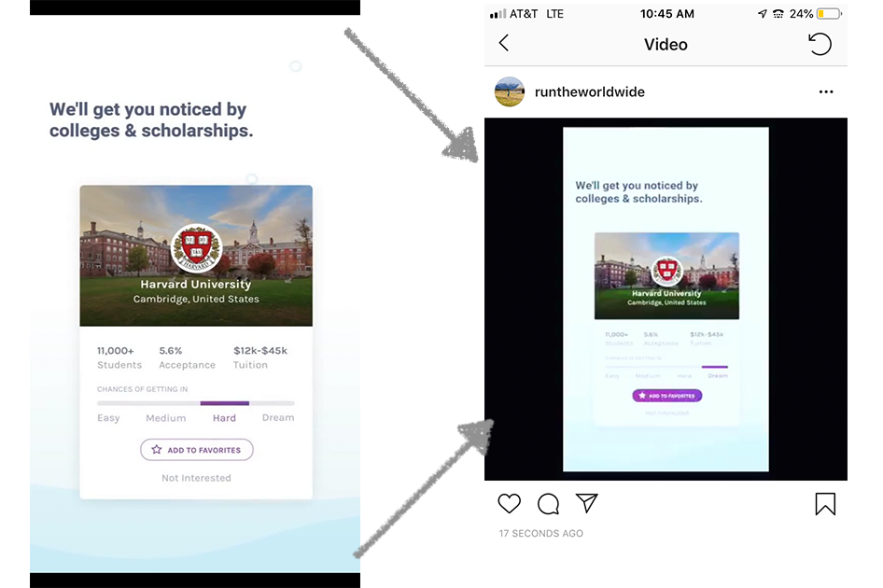Open runtheworldwide profile picture
This screenshot has width=883, height=588.
pos(510,91)
